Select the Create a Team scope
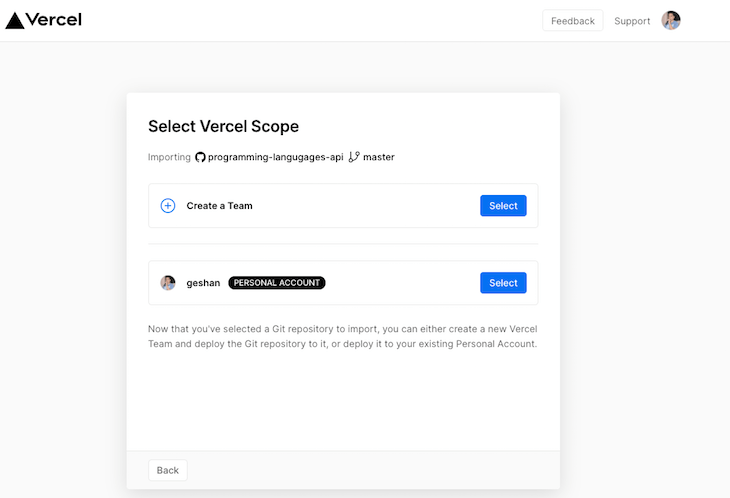The width and height of the screenshot is (730, 498). [x=503, y=206]
